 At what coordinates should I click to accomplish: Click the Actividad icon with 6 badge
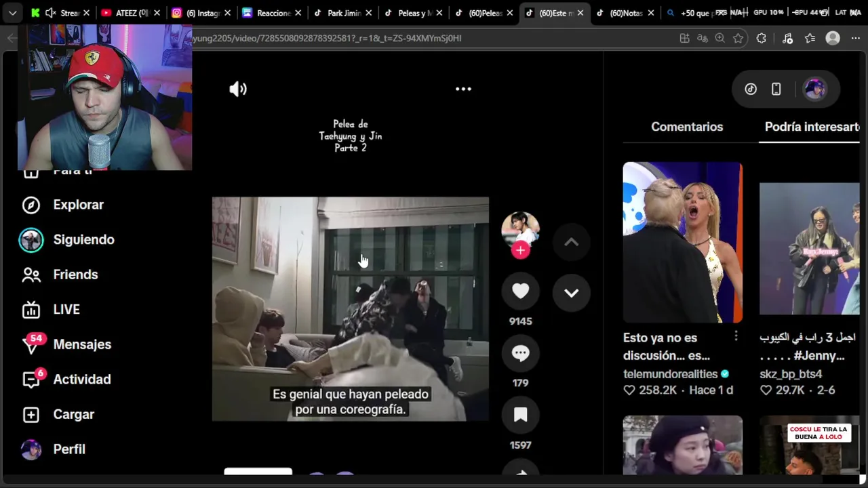point(32,379)
